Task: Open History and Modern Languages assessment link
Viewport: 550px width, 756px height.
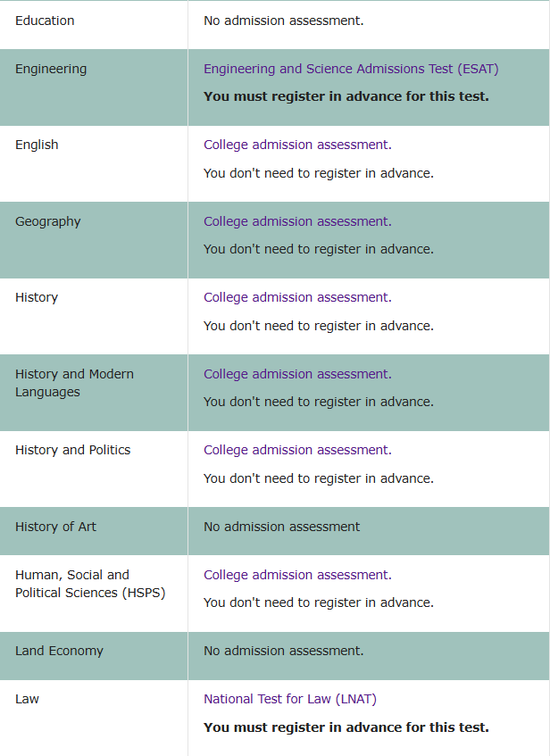Action: pyautogui.click(x=297, y=374)
